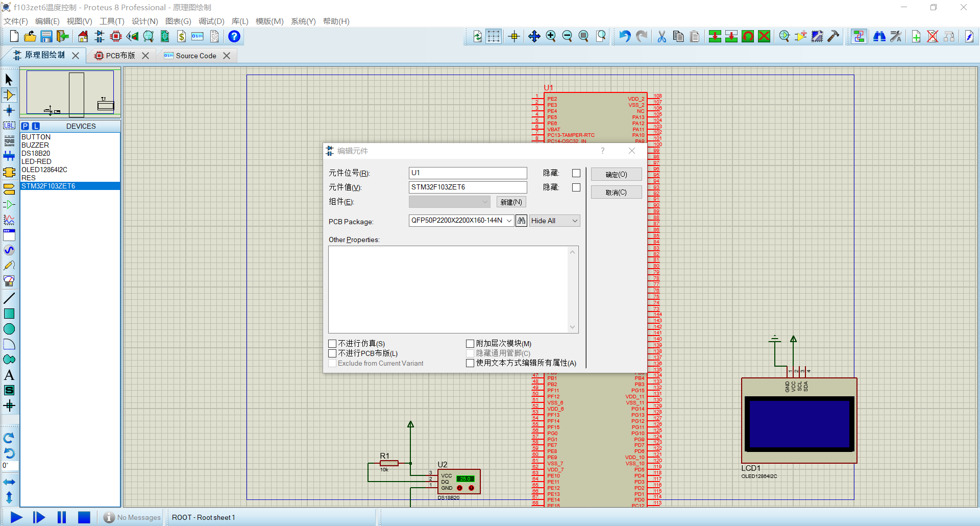Viewport: 980px width, 526px height.
Task: Enable 不进行仿真 checkbox
Action: coord(332,344)
